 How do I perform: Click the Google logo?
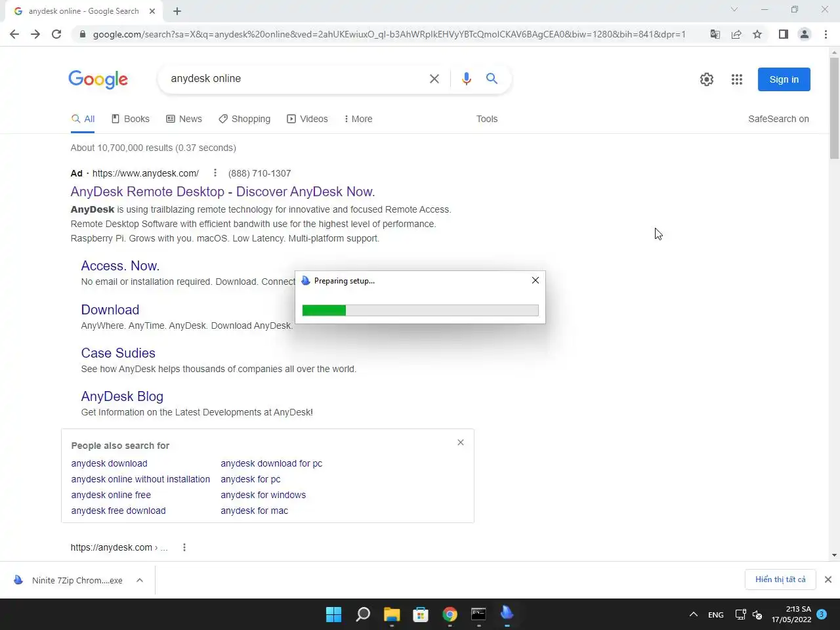click(x=98, y=79)
